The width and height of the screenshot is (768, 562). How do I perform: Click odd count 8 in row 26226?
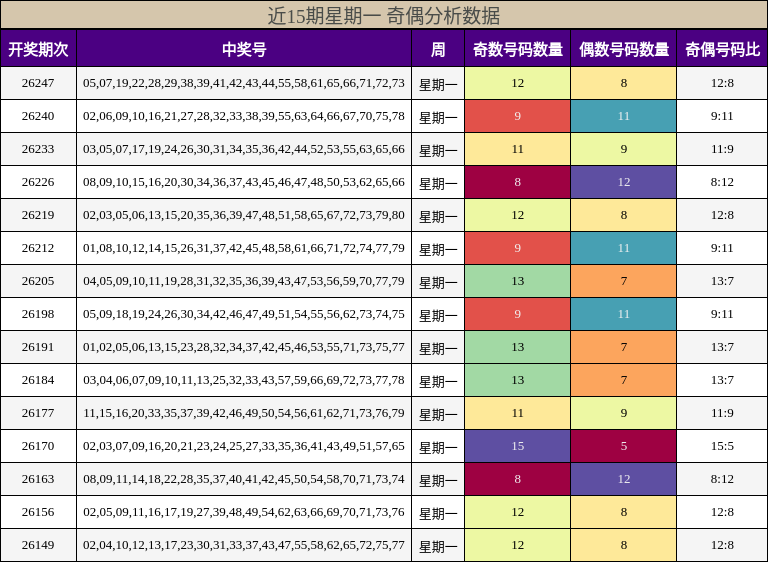tap(517, 182)
